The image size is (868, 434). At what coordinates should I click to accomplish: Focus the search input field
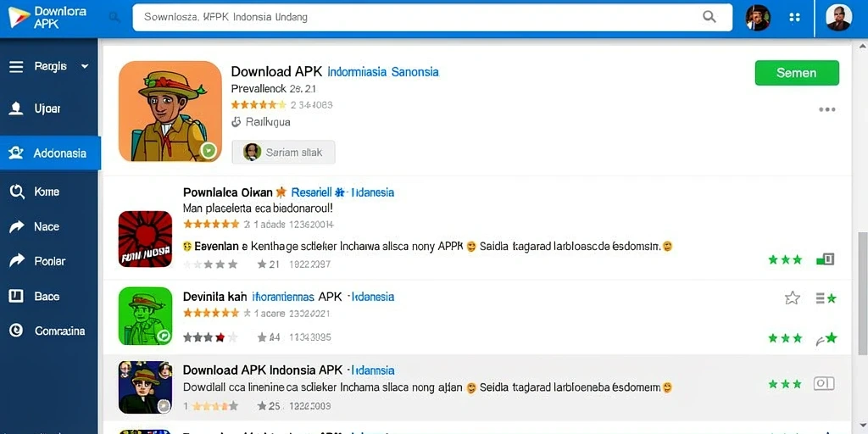432,17
